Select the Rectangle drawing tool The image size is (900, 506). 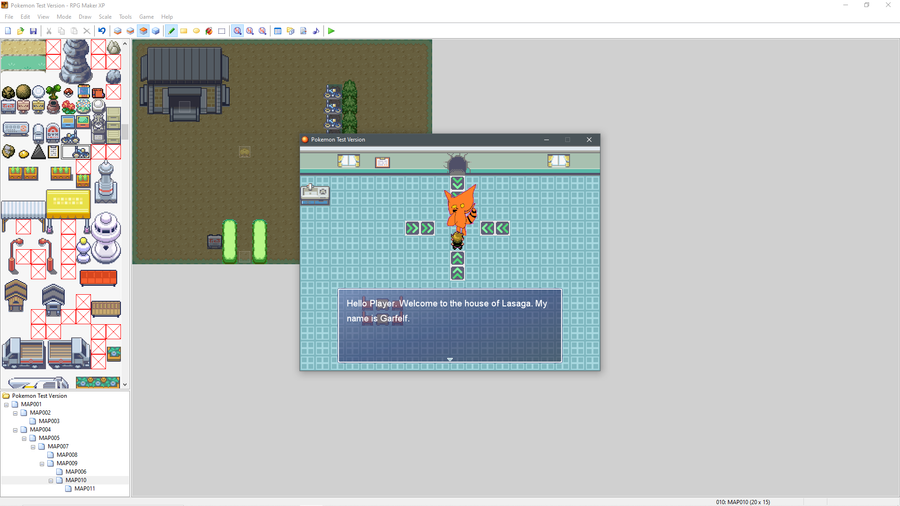pyautogui.click(x=184, y=31)
